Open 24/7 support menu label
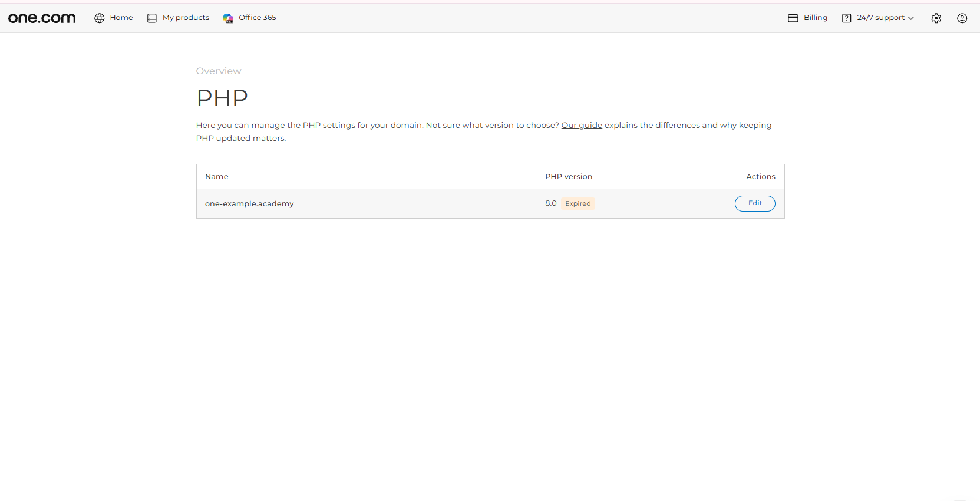 click(880, 18)
